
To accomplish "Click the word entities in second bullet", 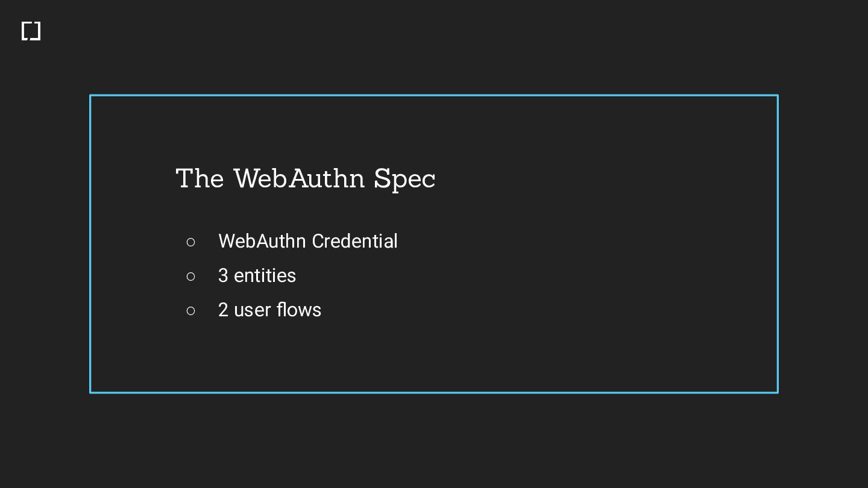I will coord(265,276).
